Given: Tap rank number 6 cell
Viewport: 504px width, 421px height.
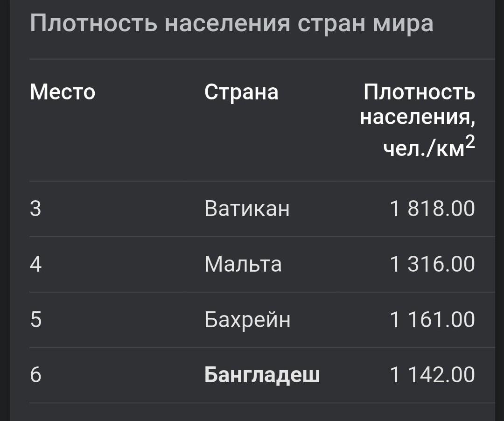Looking at the screenshot, I should point(35,375).
